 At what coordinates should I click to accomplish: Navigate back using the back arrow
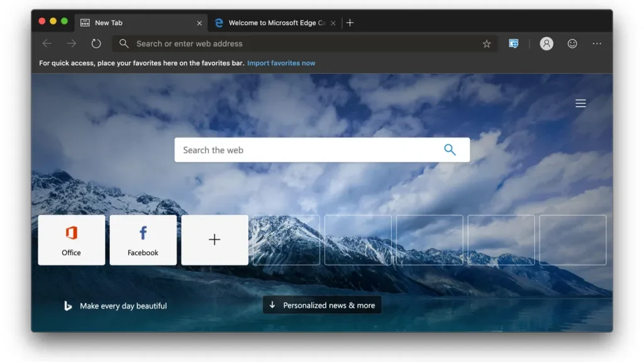pyautogui.click(x=47, y=43)
